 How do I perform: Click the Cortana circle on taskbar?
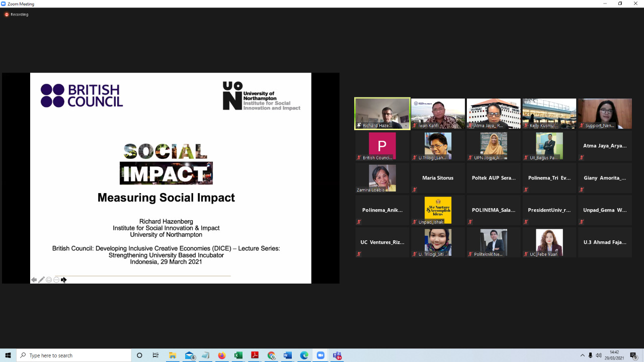point(139,355)
